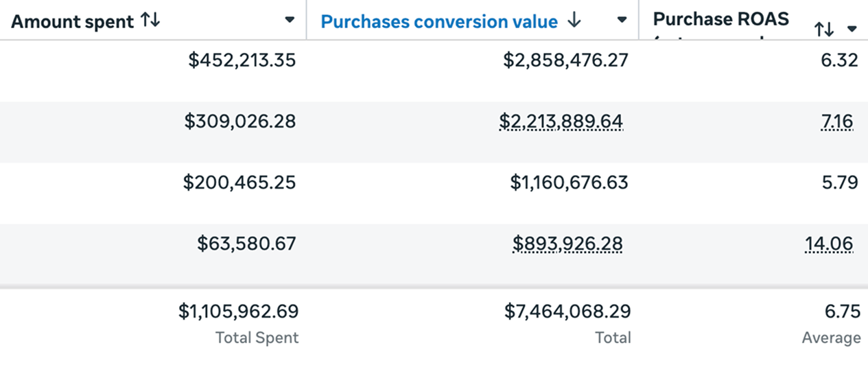Open the Amount spent column dropdown caret
The image size is (868, 374).
(x=290, y=20)
